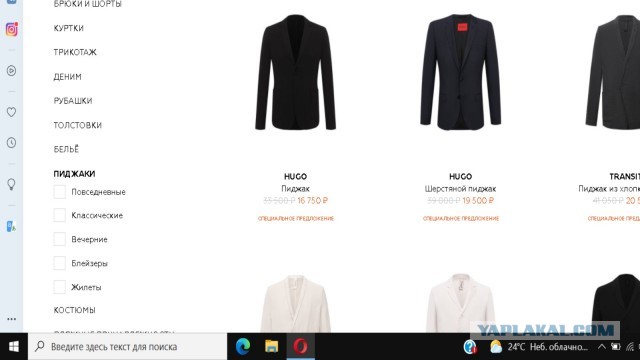Open the Куртки category
The height and width of the screenshot is (360, 640).
pos(69,28)
